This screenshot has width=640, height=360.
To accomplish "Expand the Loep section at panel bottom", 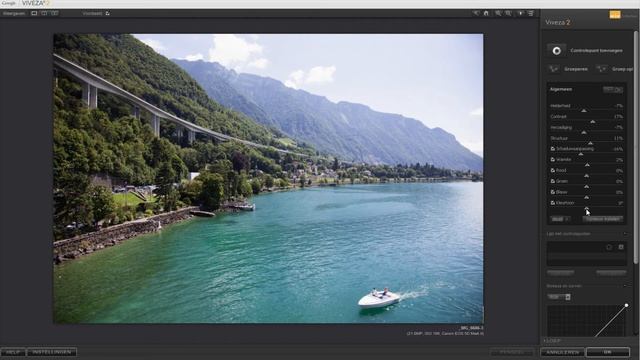I will point(553,341).
